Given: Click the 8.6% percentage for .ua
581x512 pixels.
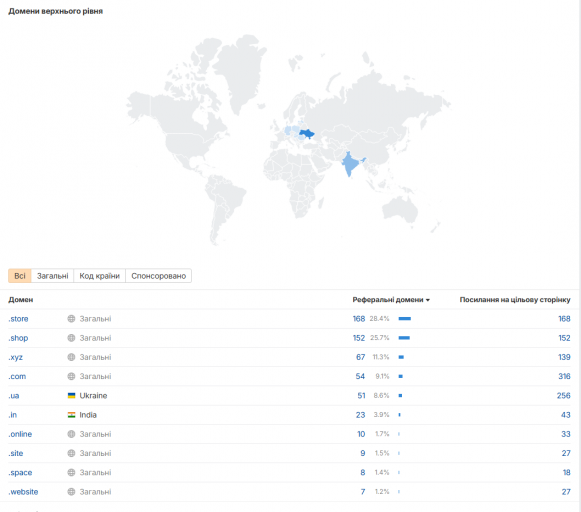Looking at the screenshot, I should pyautogui.click(x=381, y=396).
